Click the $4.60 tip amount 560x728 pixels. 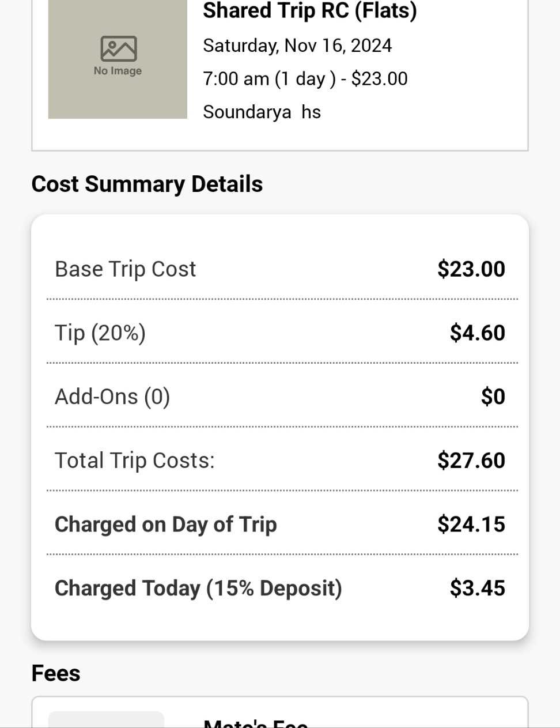click(477, 333)
